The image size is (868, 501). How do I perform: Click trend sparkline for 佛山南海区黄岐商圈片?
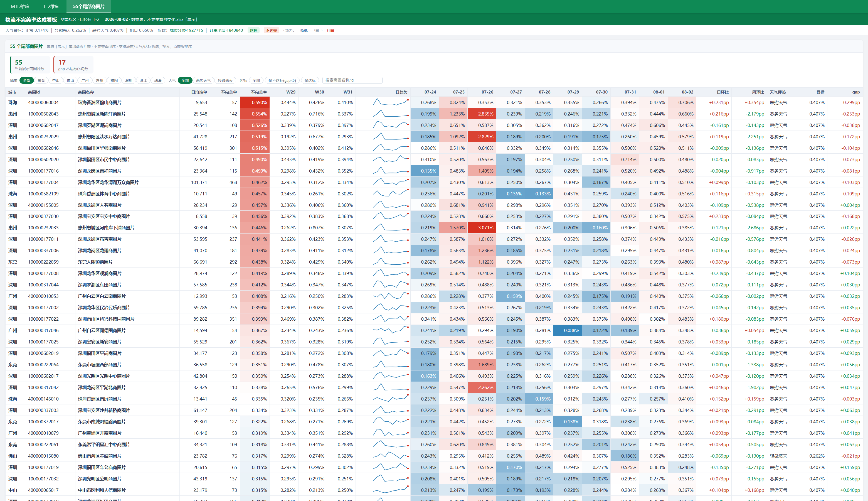(391, 456)
